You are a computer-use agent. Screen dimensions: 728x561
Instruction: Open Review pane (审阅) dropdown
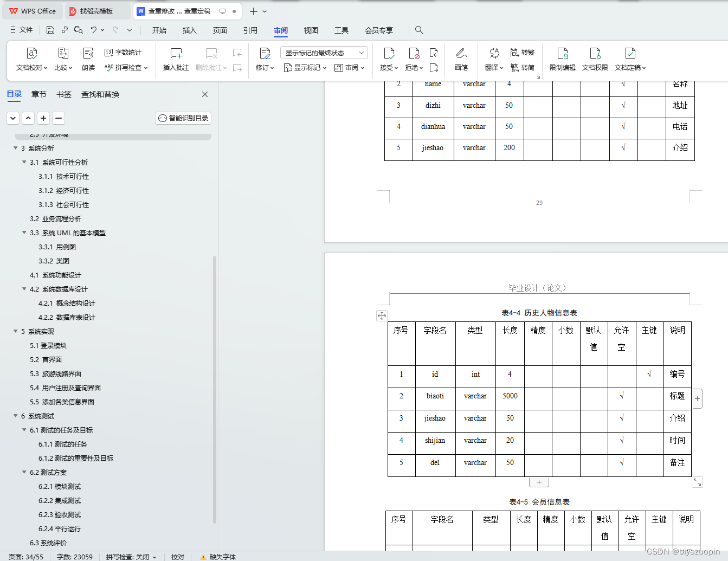350,68
